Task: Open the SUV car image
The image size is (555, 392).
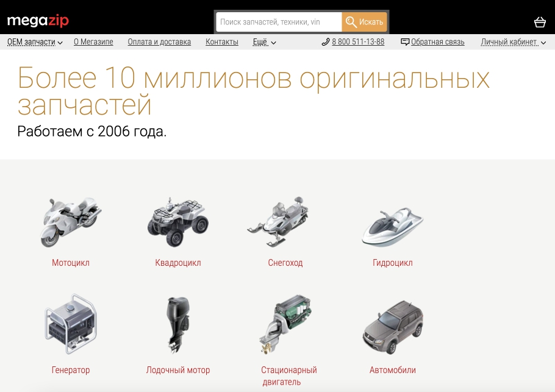Action: (x=393, y=327)
